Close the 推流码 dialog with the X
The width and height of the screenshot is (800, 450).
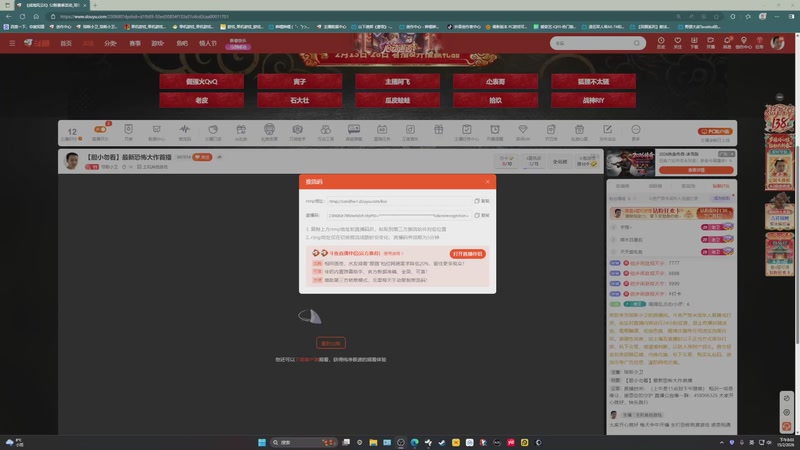(487, 182)
